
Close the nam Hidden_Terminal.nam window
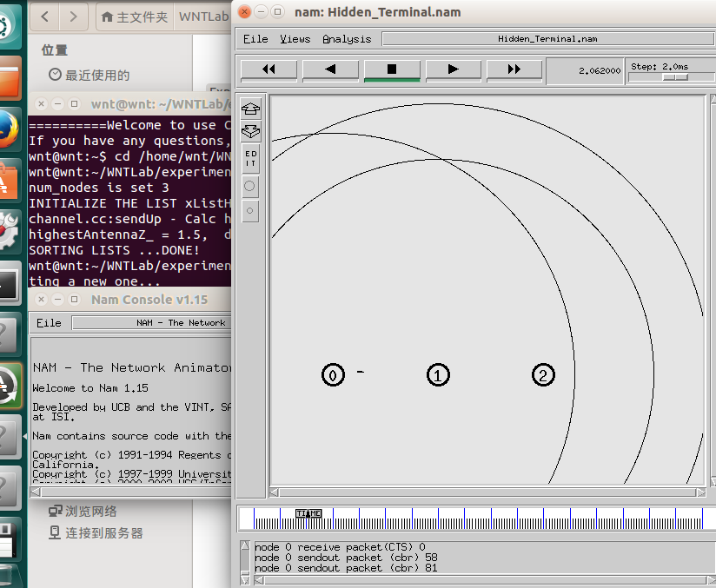coord(244,12)
